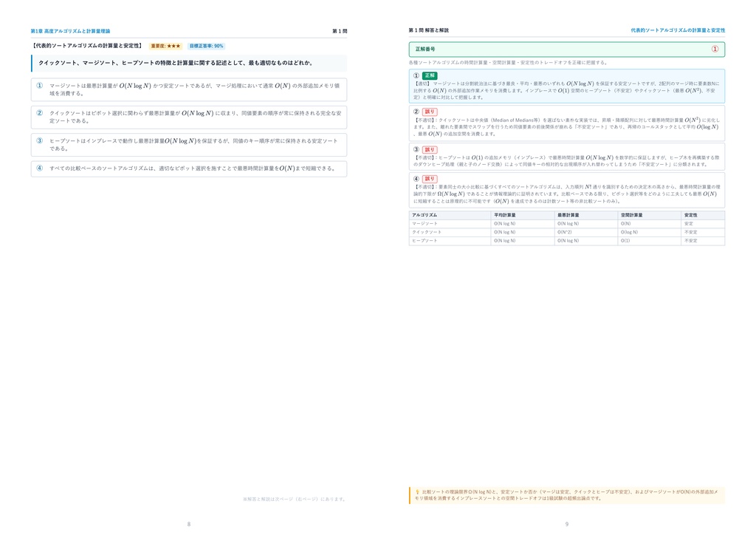Click the '重要度: ★★★' badge
The image size is (756, 535).
point(165,47)
